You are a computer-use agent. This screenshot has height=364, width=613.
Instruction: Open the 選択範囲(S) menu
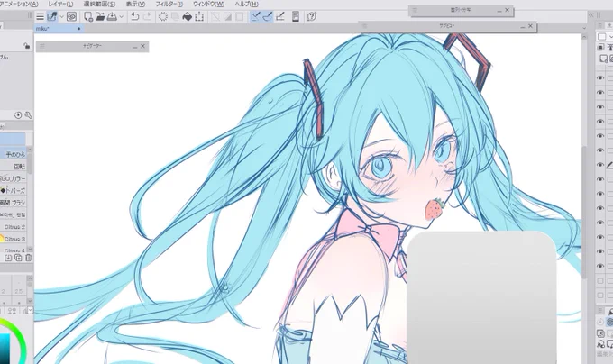(x=99, y=4)
